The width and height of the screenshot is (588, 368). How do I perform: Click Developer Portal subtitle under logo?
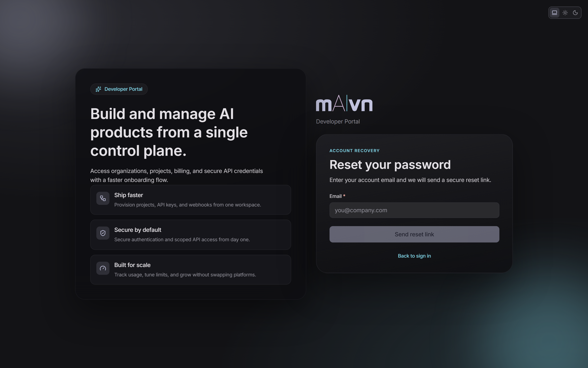(338, 121)
